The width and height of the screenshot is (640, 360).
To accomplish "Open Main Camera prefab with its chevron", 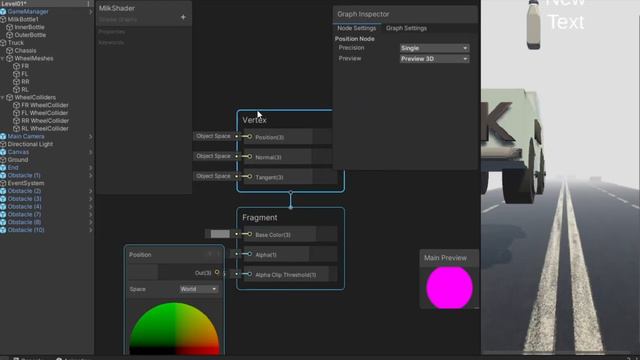I will point(91,136).
